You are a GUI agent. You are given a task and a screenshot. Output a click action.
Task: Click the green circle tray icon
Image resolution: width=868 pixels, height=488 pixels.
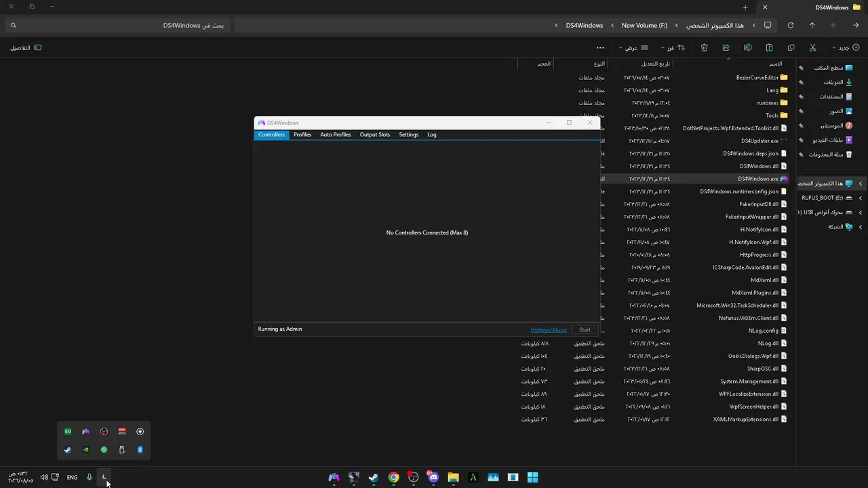(104, 449)
